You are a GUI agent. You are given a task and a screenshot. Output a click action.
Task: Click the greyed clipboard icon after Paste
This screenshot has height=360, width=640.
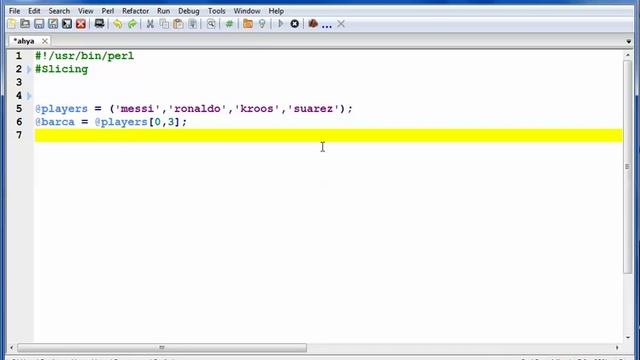pyautogui.click(x=193, y=24)
